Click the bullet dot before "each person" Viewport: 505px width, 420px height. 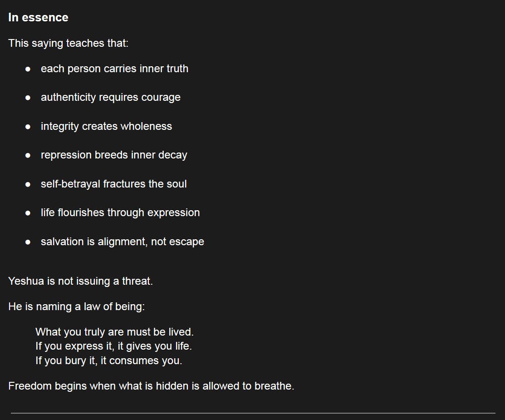point(28,69)
